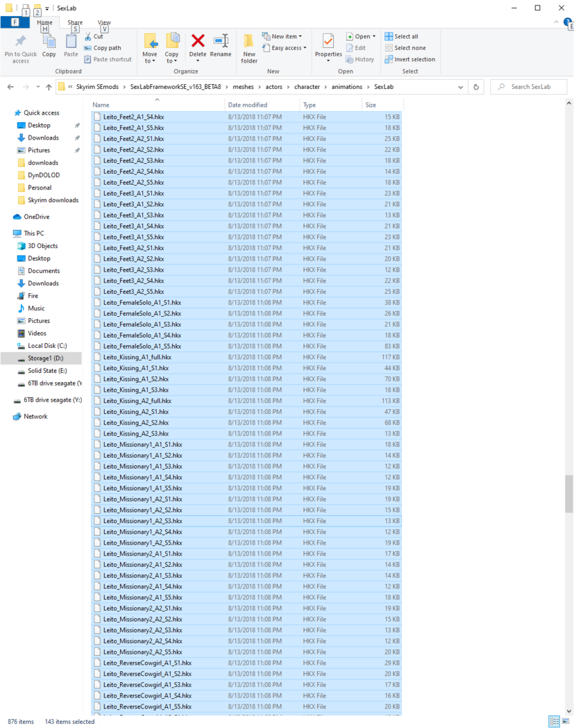Click Invert selection

(x=410, y=59)
